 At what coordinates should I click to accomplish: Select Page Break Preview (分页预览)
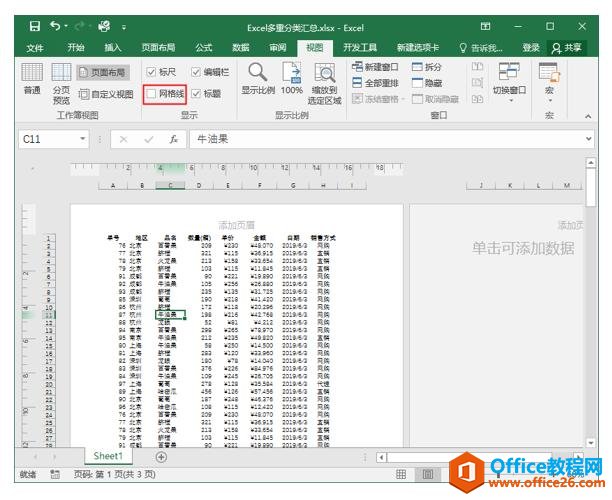coord(61,84)
